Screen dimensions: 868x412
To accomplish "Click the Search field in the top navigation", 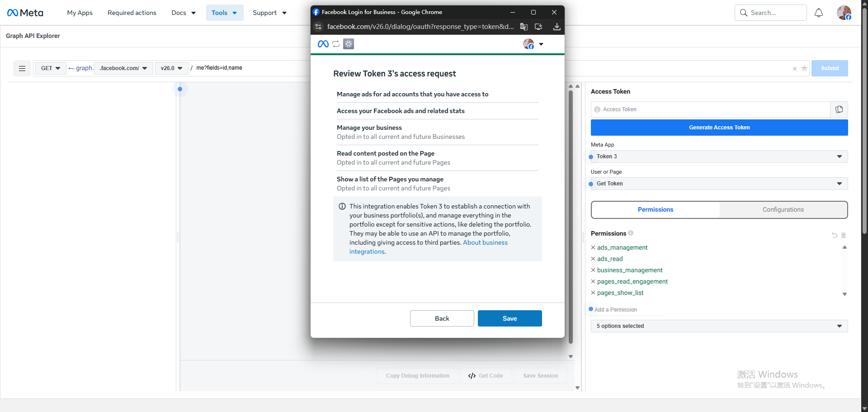I will [771, 13].
